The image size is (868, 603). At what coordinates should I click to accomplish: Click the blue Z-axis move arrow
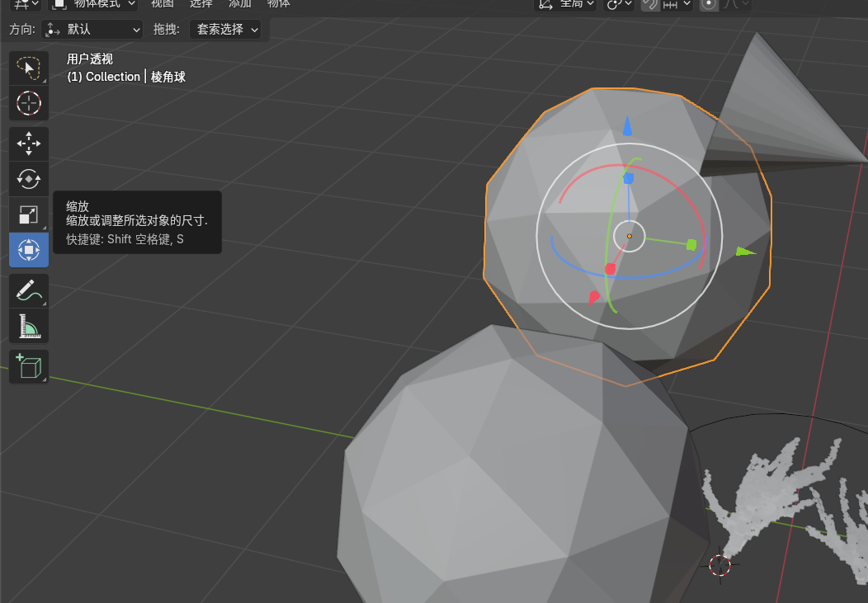627,126
